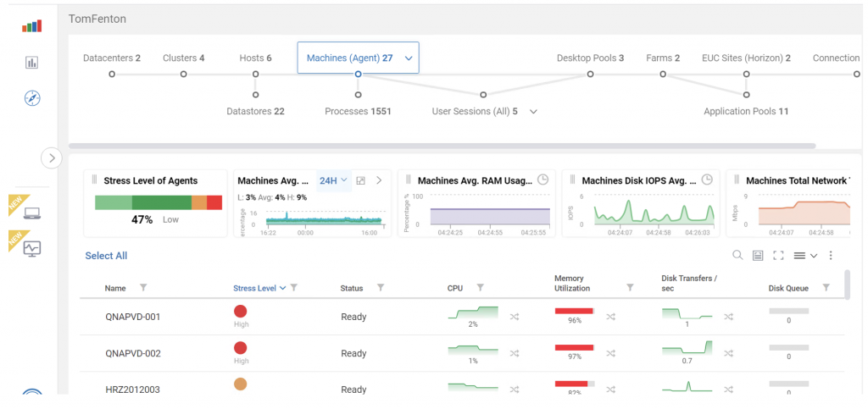Open the Status column filter
The height and width of the screenshot is (409, 868).
pyautogui.click(x=381, y=288)
